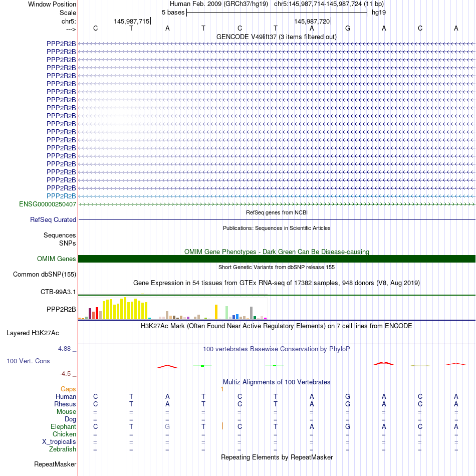Viewport: 476px width, 476px height.
Task: Open the H3K27Ac Mark ENCODE track title
Action: click(x=277, y=326)
